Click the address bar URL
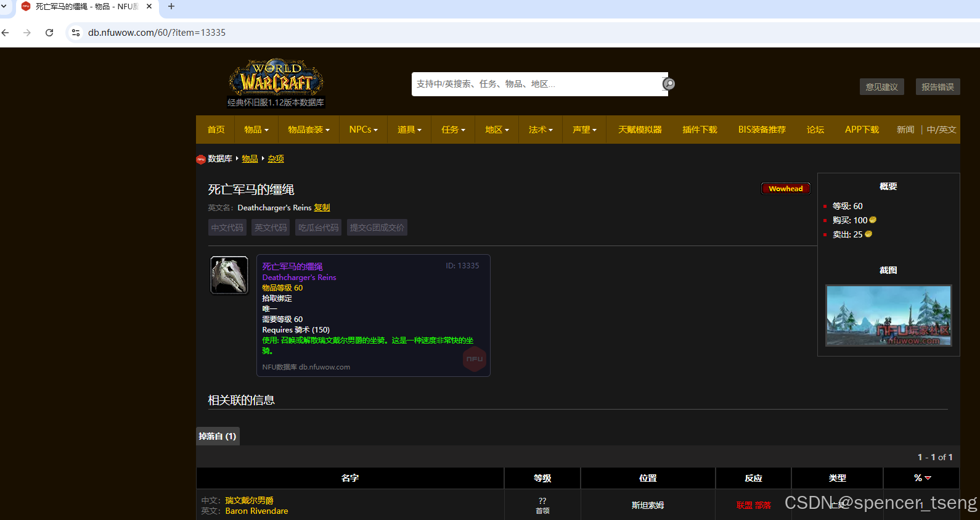The image size is (980, 520). [x=157, y=33]
